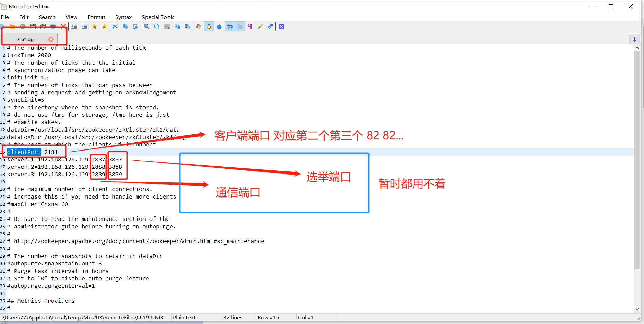Expand the tab list down-arrow button

tap(635, 39)
